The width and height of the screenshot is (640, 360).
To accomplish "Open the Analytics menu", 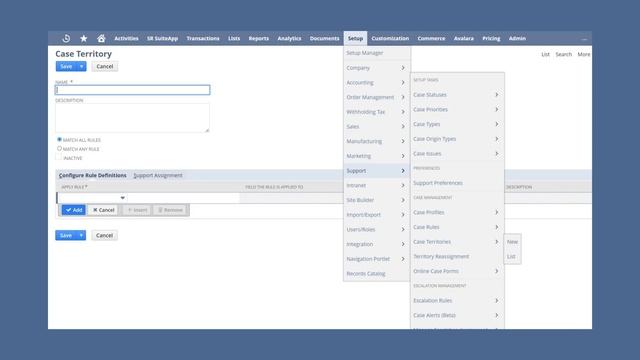I will click(x=289, y=38).
